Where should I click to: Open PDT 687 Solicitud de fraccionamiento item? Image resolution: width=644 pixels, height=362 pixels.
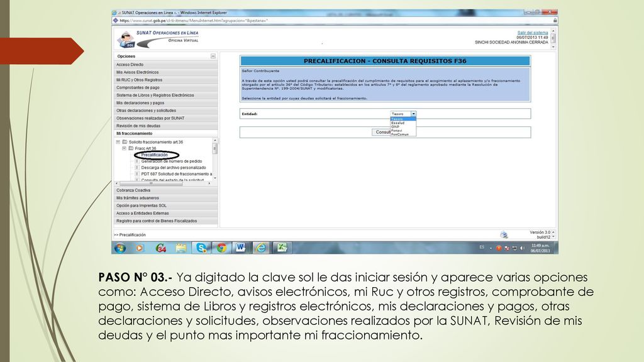click(x=177, y=174)
